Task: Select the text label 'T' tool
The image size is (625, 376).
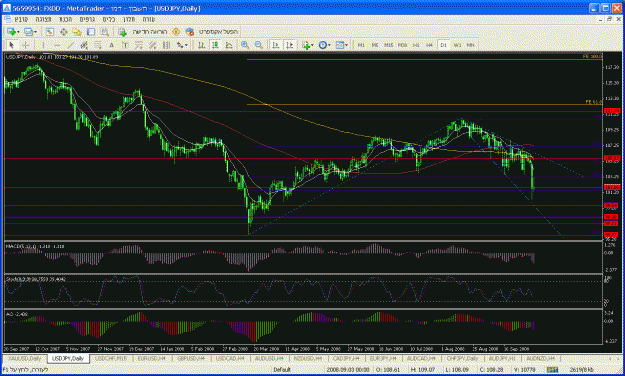Action: coord(125,45)
